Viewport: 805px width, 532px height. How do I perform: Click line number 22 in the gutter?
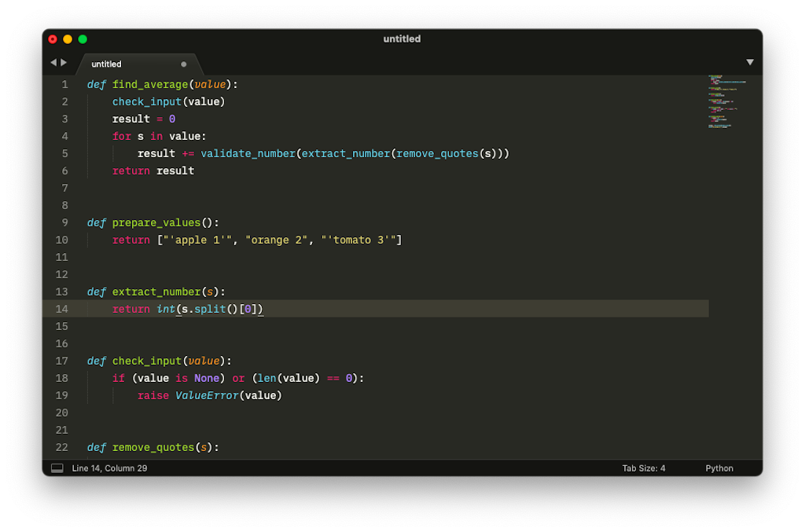62,447
